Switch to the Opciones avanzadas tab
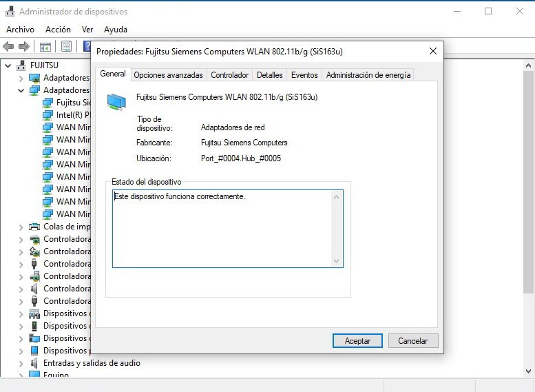This screenshot has width=535, height=392. coord(168,75)
